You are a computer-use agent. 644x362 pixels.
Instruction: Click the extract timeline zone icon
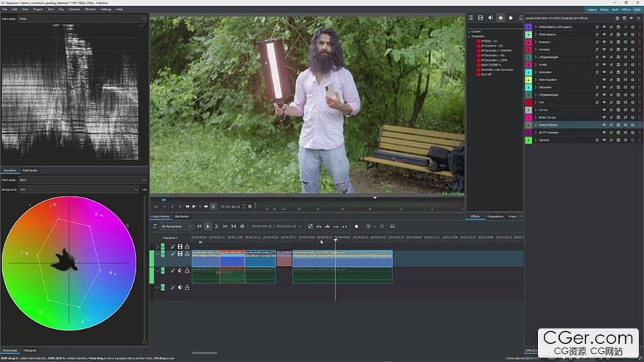point(336,226)
